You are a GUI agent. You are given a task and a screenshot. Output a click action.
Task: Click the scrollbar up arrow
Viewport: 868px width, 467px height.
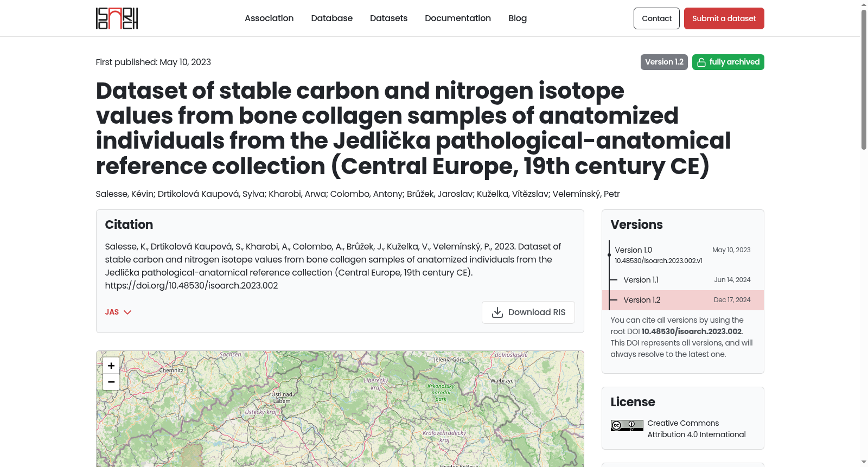click(x=864, y=4)
